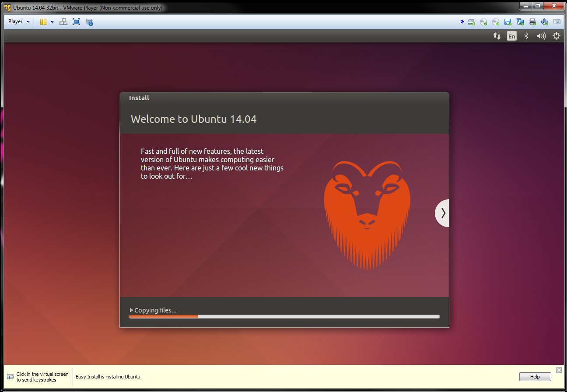The height and width of the screenshot is (392, 567).
Task: Pause the virtual machine
Action: (x=43, y=22)
